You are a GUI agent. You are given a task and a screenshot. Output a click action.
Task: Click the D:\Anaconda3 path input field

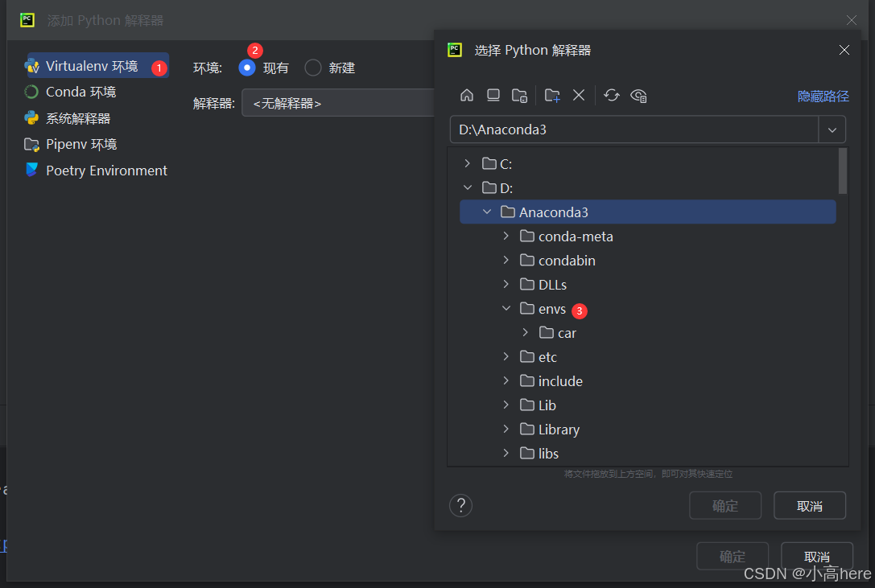pos(634,130)
